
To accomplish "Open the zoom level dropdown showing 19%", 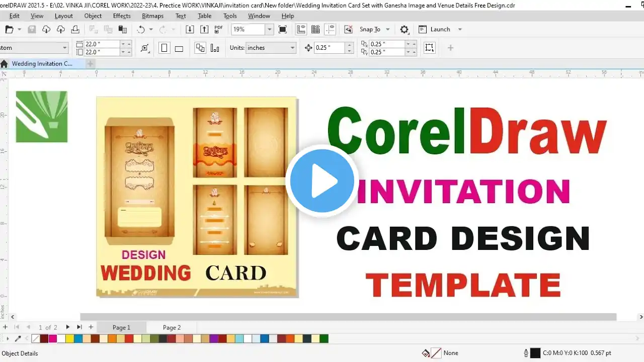I will tap(269, 30).
